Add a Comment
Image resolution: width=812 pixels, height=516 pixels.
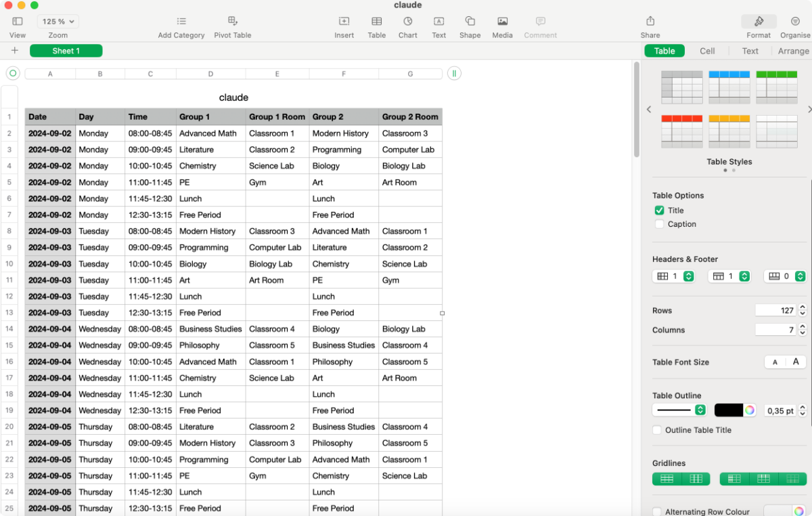coord(540,25)
